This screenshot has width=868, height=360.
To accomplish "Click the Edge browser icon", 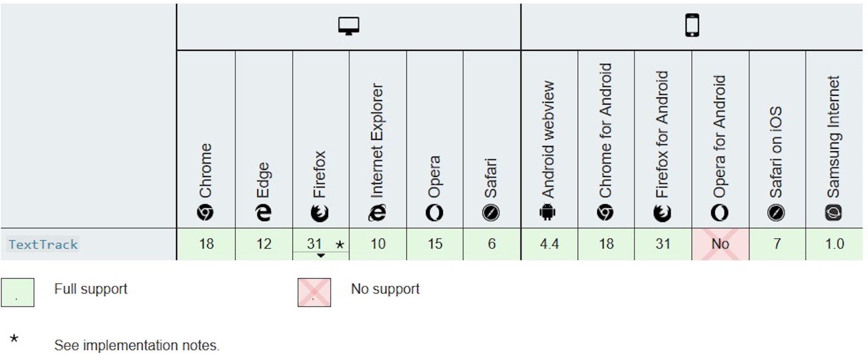I will [263, 212].
